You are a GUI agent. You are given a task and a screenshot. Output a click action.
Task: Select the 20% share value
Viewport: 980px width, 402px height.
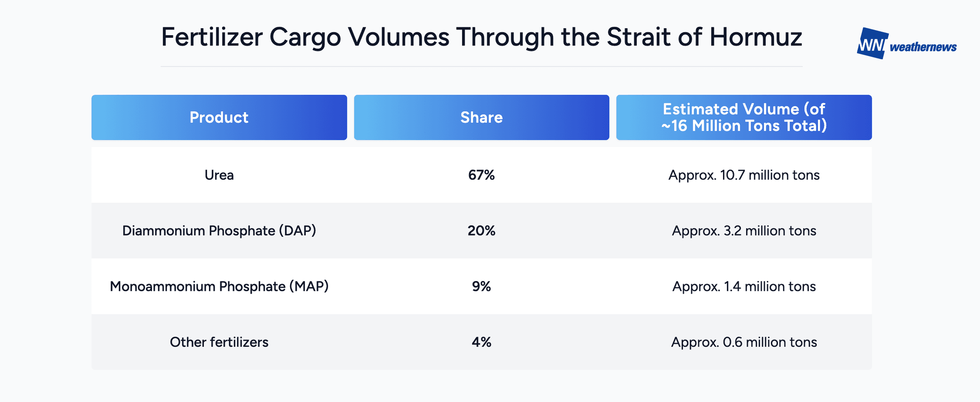pyautogui.click(x=481, y=231)
